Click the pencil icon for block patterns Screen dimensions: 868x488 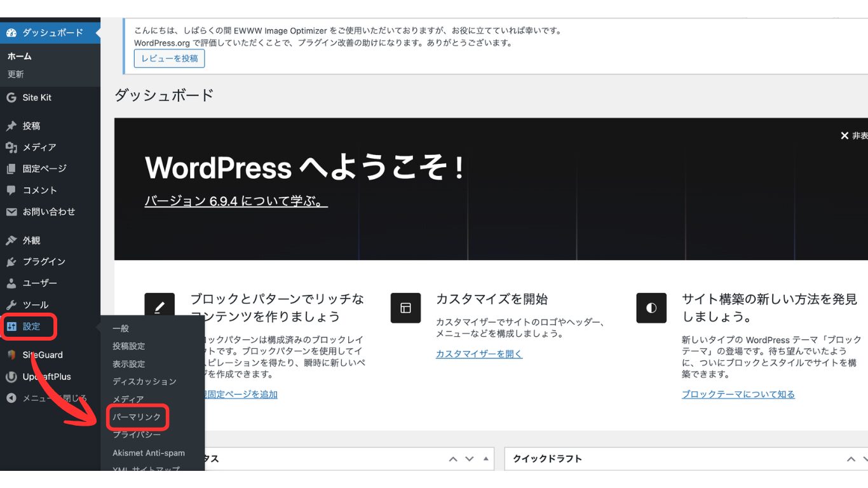pyautogui.click(x=159, y=308)
